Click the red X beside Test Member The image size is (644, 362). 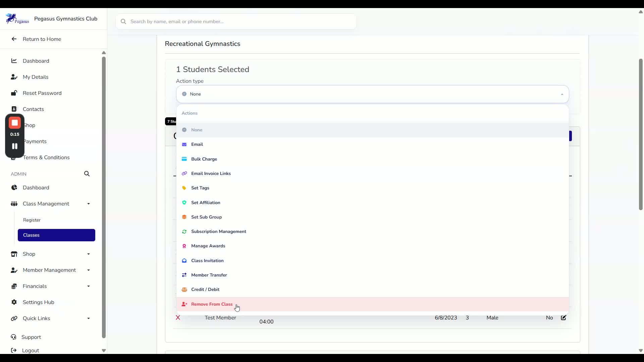[x=178, y=317]
